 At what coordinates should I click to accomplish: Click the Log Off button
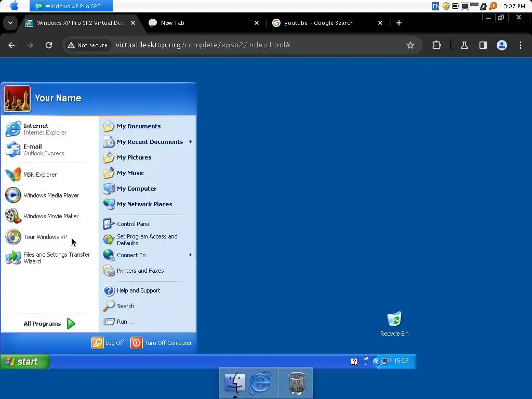(108, 343)
